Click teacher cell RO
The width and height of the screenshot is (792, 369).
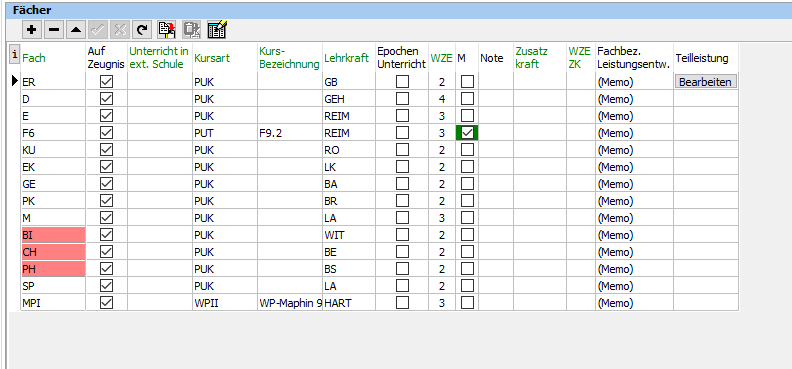349,150
